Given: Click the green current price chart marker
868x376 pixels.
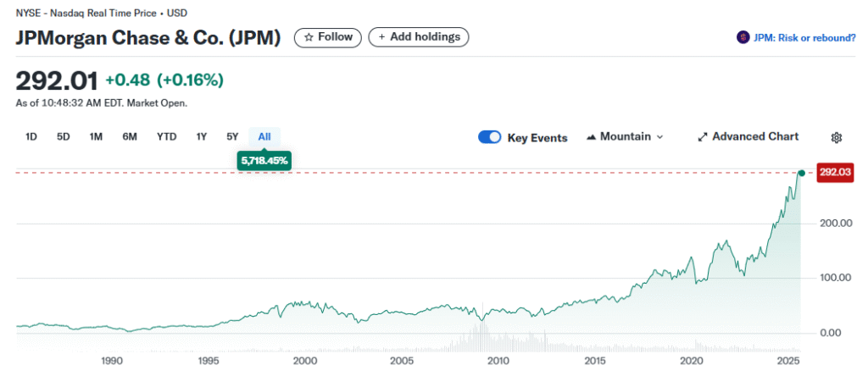Looking at the screenshot, I should [x=801, y=173].
